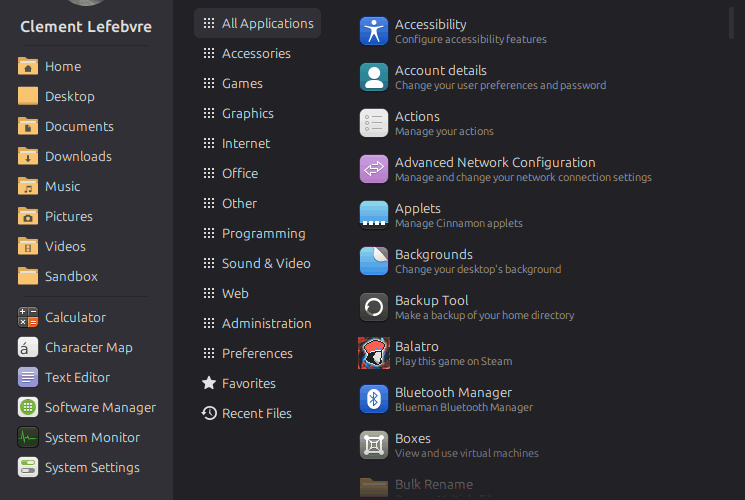Open the Backup Tool icon
This screenshot has height=500, width=745.
[x=373, y=307]
